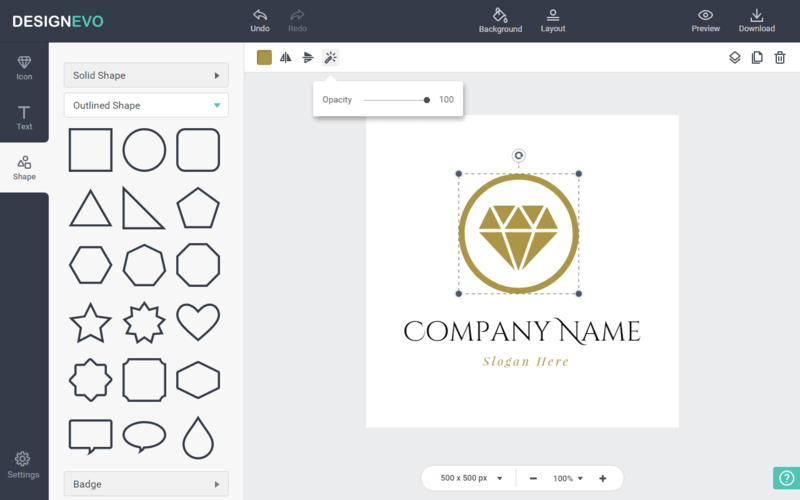This screenshot has height=500, width=800.
Task: Flip the shape horizontally
Action: [286, 58]
